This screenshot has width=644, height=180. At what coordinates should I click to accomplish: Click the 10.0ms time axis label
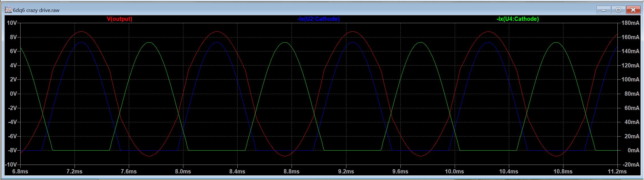pyautogui.click(x=454, y=171)
